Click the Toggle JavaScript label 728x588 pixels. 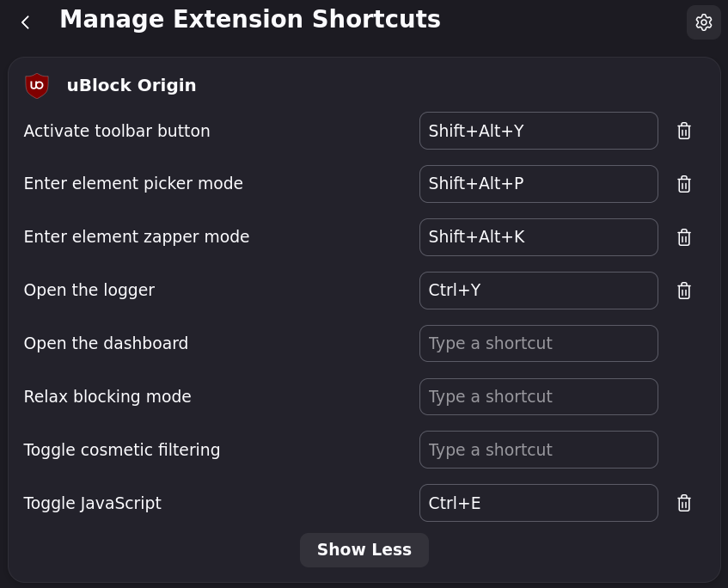92,503
